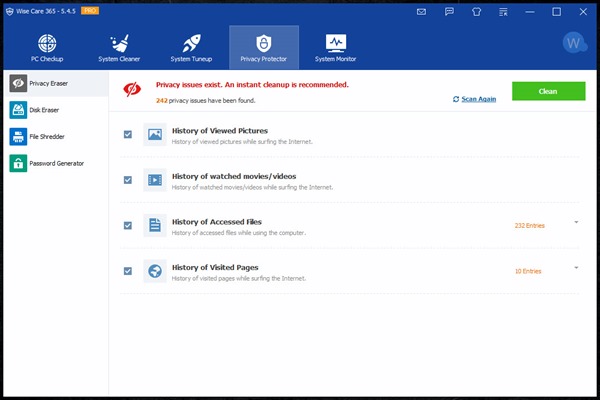Image resolution: width=600 pixels, height=400 pixels.
Task: Open the feedback chat bubble icon
Action: click(449, 12)
